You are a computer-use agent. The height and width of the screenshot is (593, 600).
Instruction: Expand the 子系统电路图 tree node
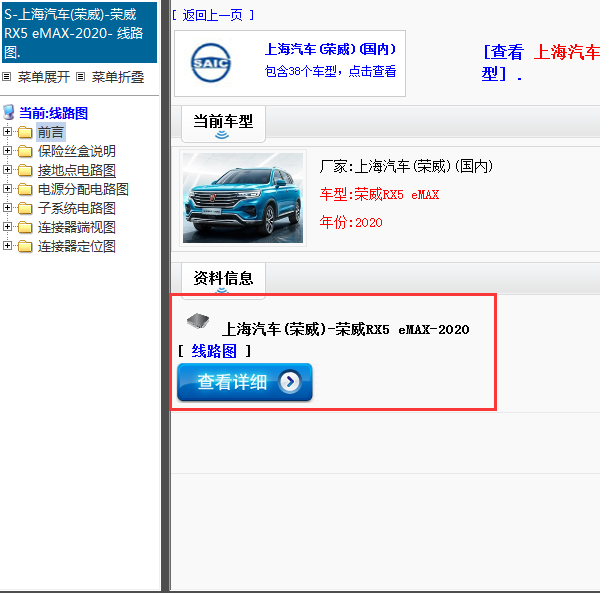tap(7, 207)
